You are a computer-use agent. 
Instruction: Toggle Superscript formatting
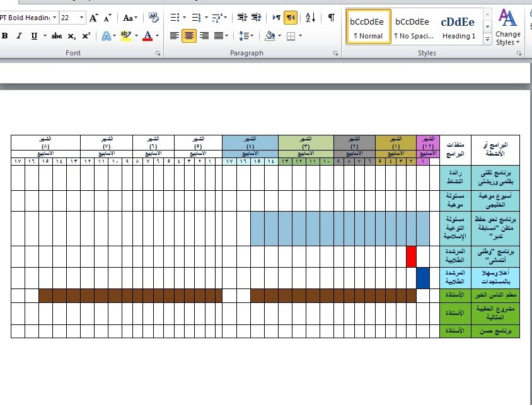point(86,35)
